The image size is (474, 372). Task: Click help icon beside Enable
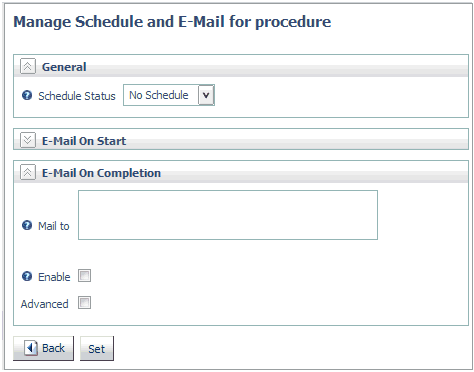[27, 276]
